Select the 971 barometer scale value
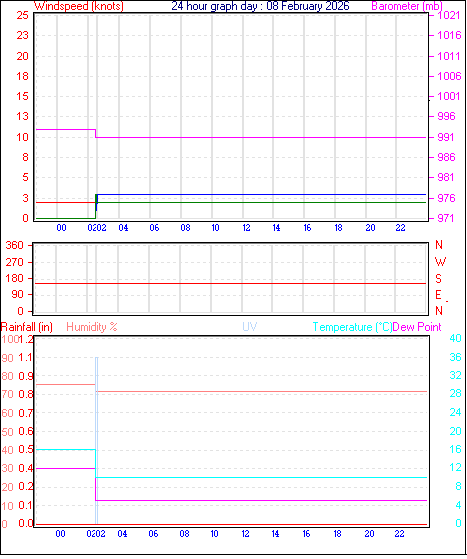This screenshot has width=467, height=559. [x=446, y=218]
